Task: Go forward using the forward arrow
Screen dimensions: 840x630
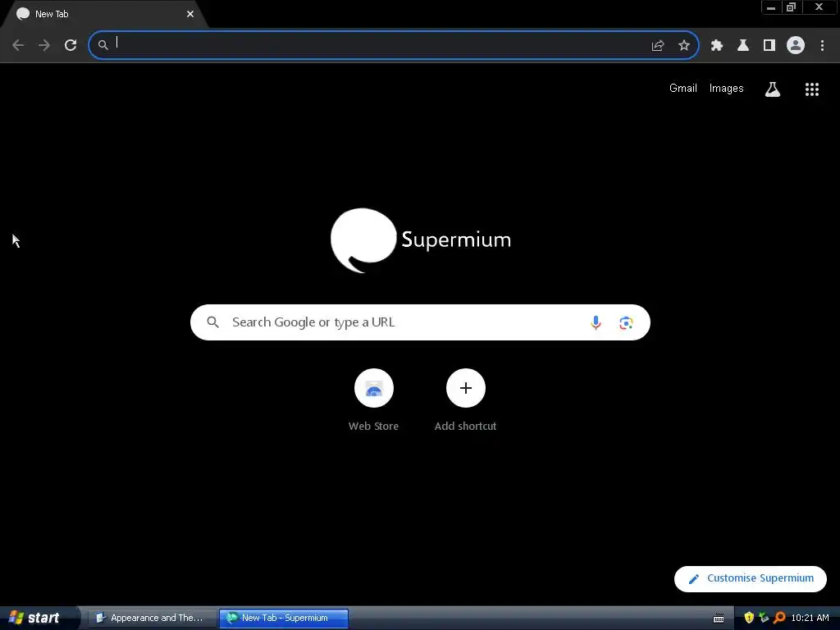Action: pos(44,45)
